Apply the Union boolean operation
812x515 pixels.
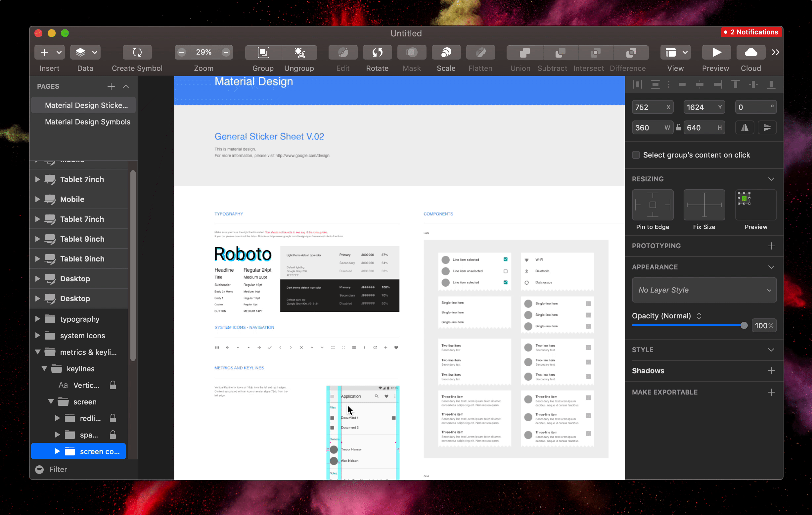click(519, 52)
